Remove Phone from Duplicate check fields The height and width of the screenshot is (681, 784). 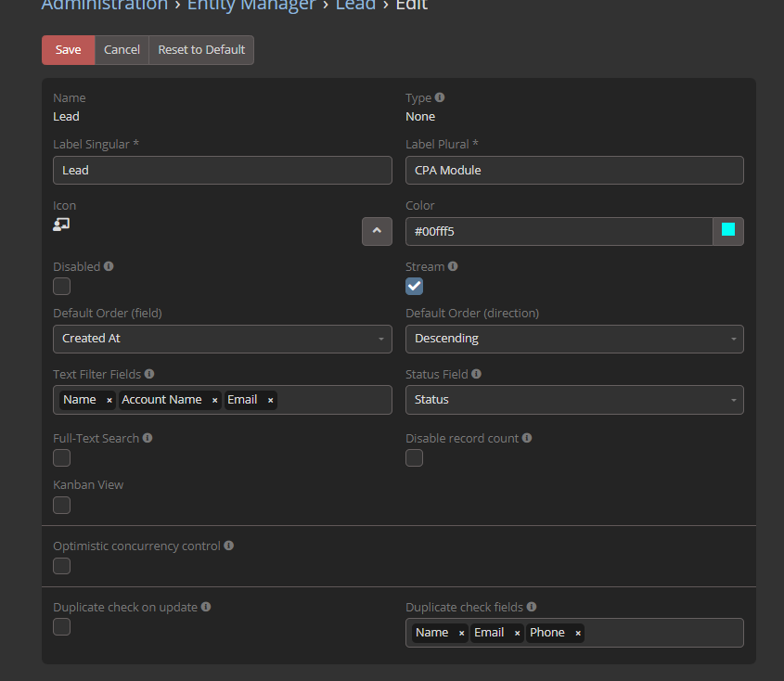click(x=577, y=633)
